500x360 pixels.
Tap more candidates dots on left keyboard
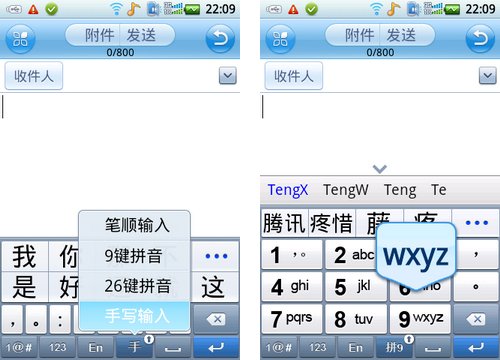coord(216,256)
